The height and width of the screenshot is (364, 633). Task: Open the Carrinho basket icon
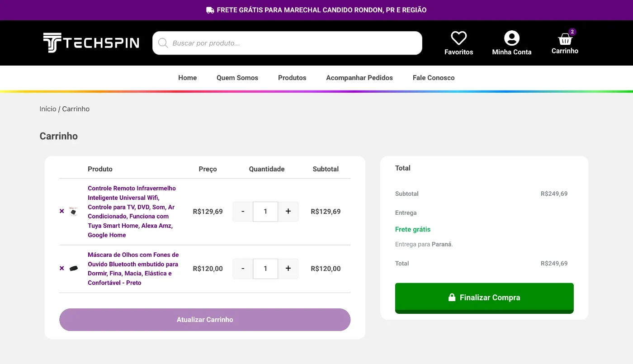[565, 38]
